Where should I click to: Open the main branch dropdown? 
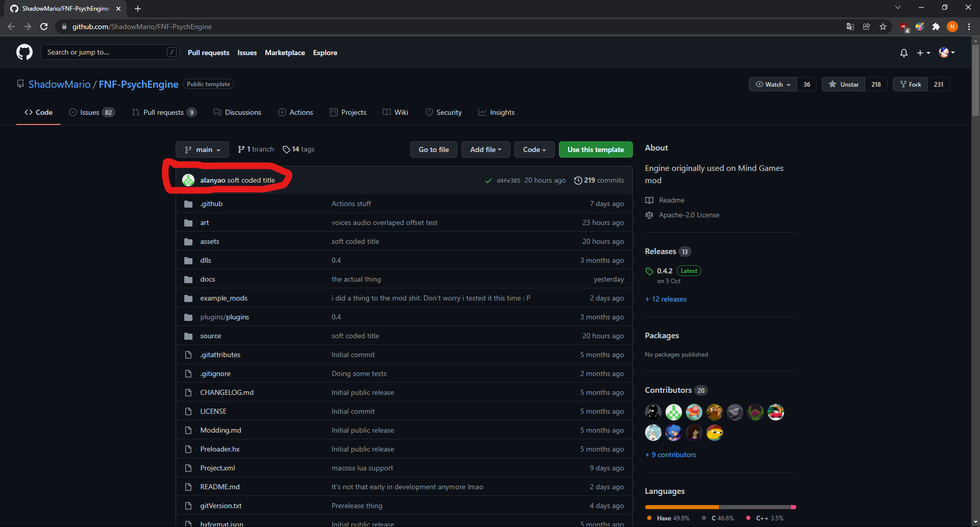[x=202, y=149]
